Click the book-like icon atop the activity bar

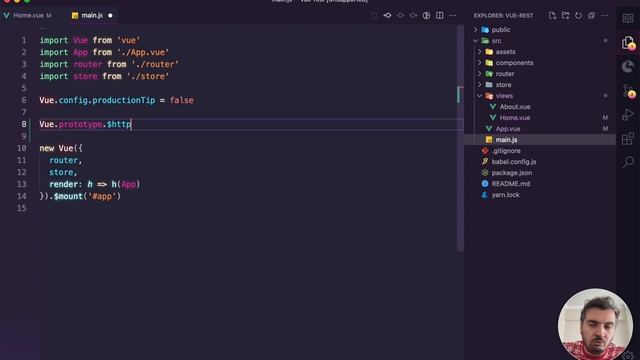628,18
